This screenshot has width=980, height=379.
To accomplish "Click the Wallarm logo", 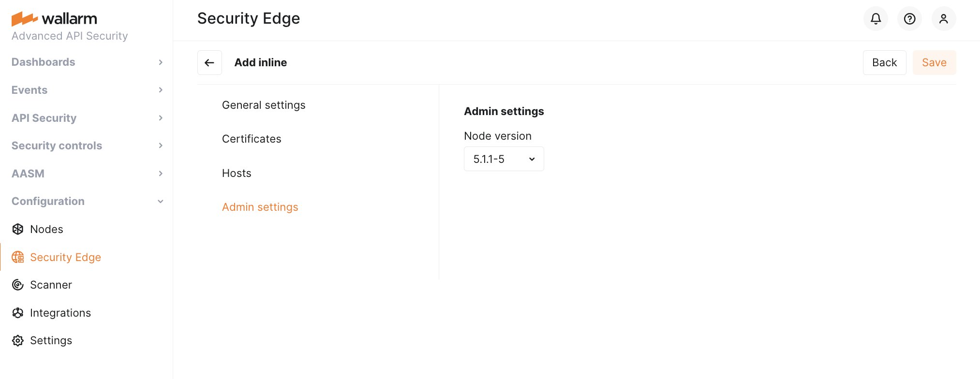I will 54,19.
